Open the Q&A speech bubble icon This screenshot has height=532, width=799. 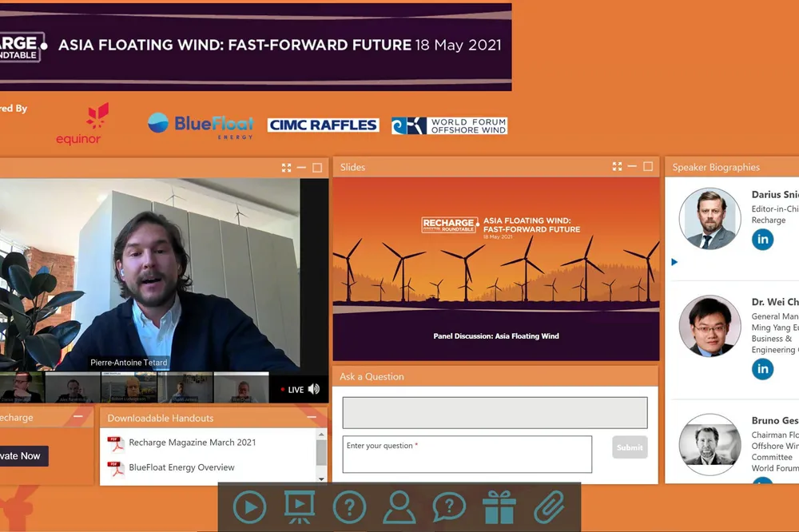click(449, 507)
